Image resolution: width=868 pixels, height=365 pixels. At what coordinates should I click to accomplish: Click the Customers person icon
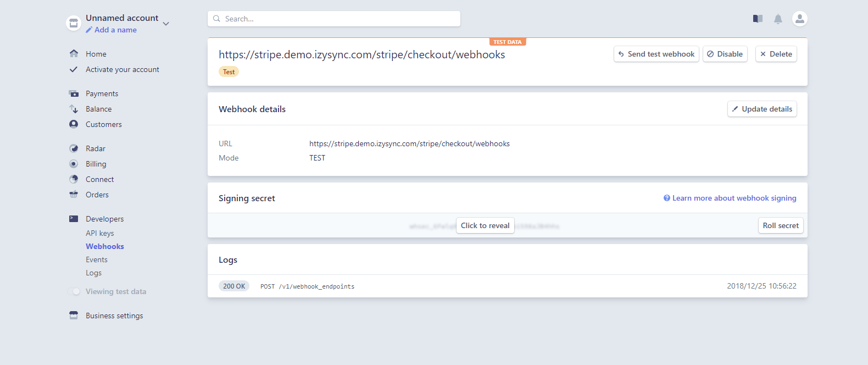[x=74, y=124]
